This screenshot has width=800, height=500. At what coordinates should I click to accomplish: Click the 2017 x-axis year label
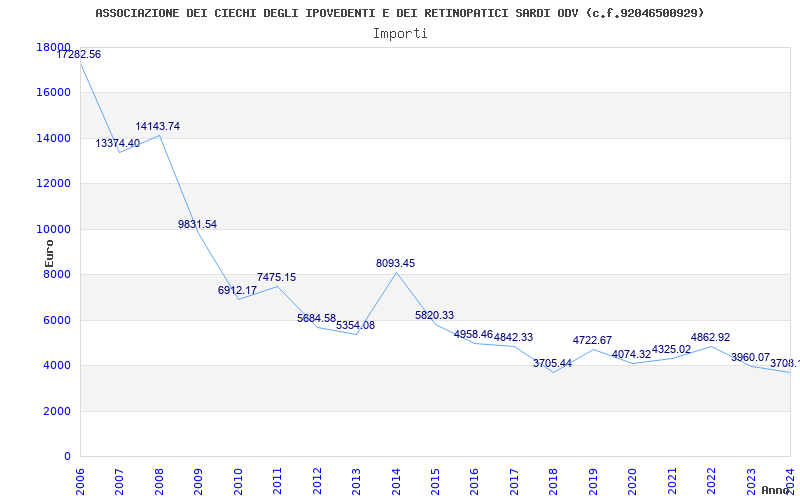pyautogui.click(x=514, y=481)
